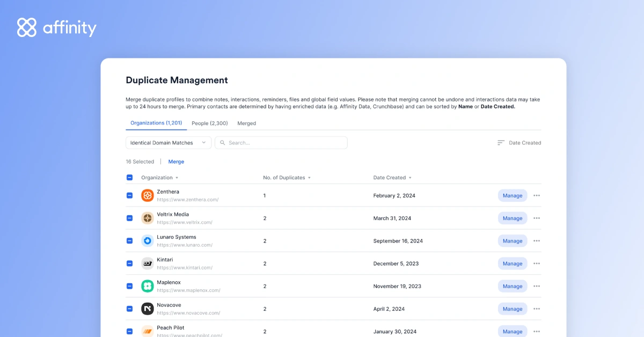Image resolution: width=644 pixels, height=337 pixels.
Task: Open the Lunaro Systems company logo
Action: pos(148,241)
